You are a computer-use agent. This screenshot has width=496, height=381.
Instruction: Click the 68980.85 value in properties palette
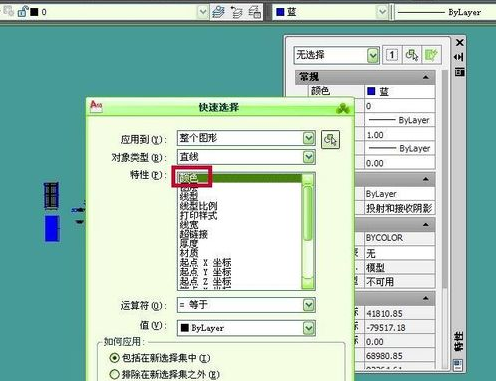pyautogui.click(x=384, y=356)
